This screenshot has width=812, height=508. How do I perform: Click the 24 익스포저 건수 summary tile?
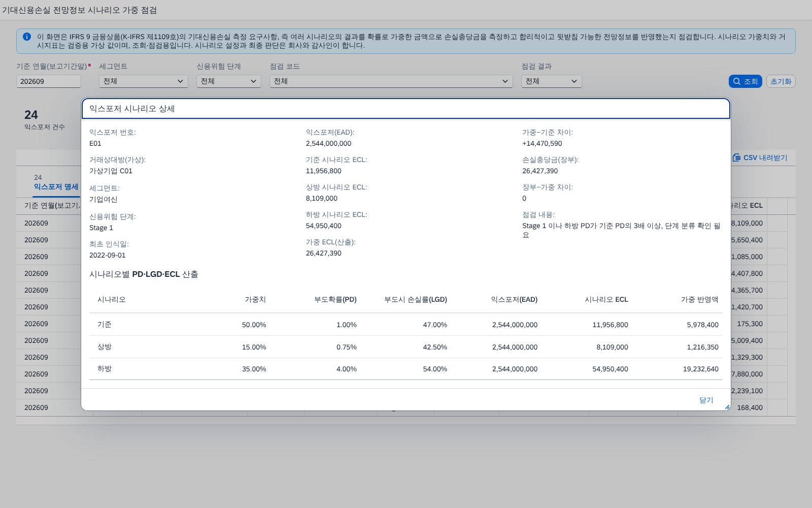(x=45, y=120)
